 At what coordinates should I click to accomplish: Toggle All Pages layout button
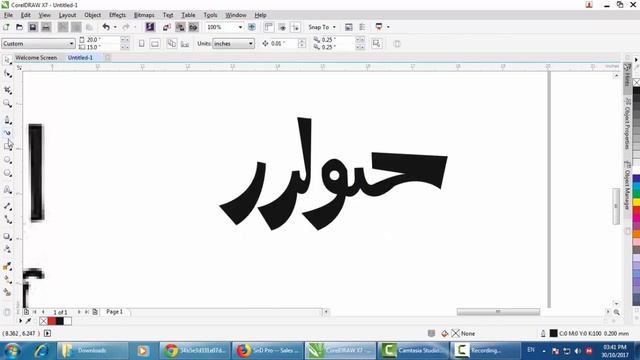point(172,44)
